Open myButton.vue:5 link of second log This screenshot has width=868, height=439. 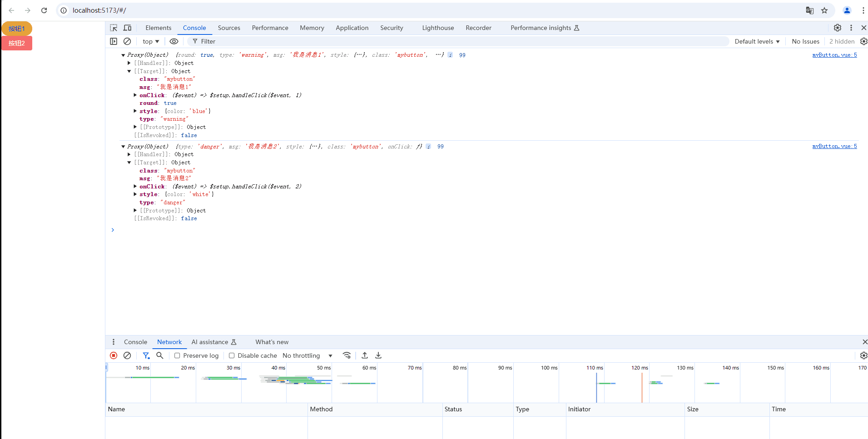click(x=834, y=146)
